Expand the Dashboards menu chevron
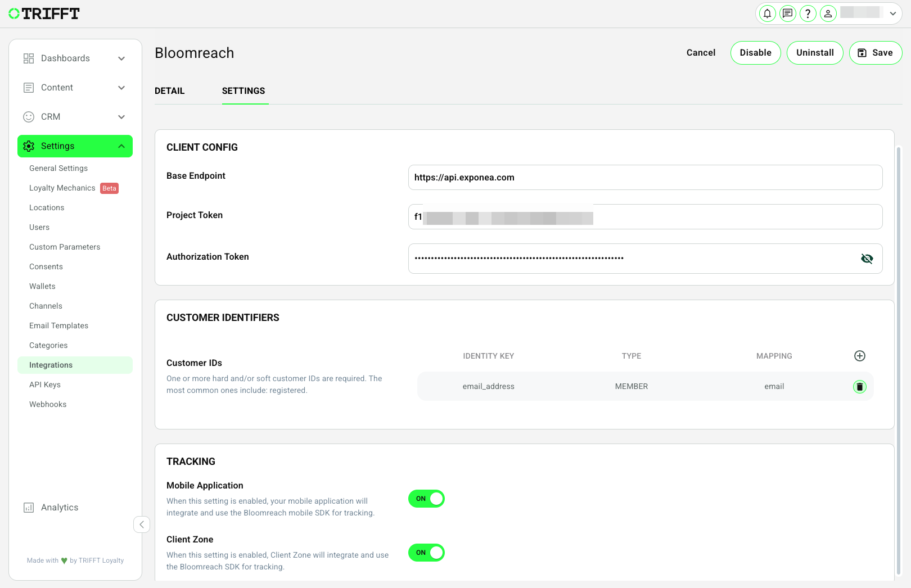This screenshot has width=911, height=588. (x=121, y=58)
